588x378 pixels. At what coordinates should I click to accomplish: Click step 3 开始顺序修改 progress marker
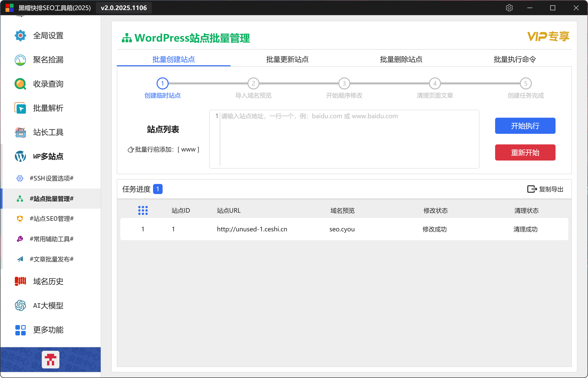344,84
